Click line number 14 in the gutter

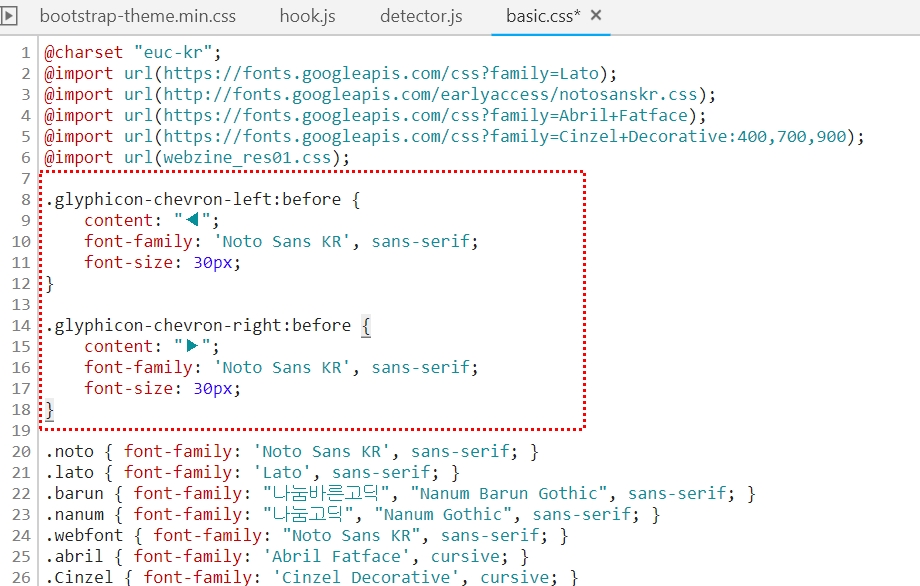[22, 325]
